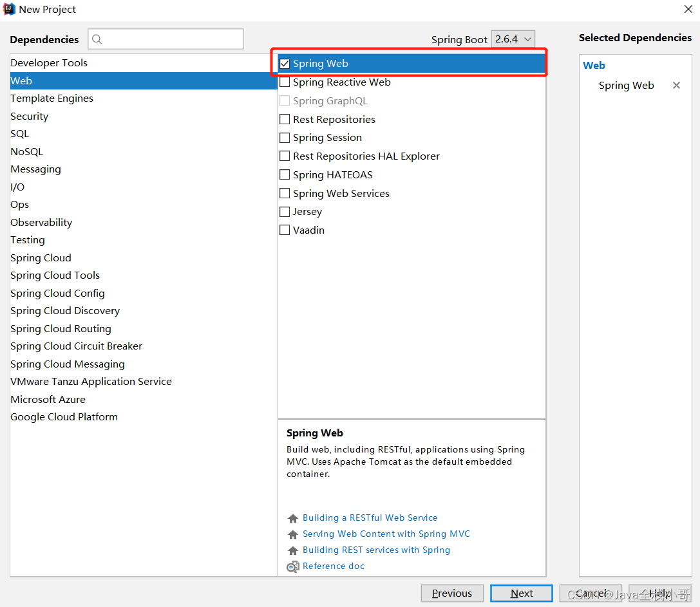Open the Security category
The image size is (700, 607).
click(x=144, y=116)
